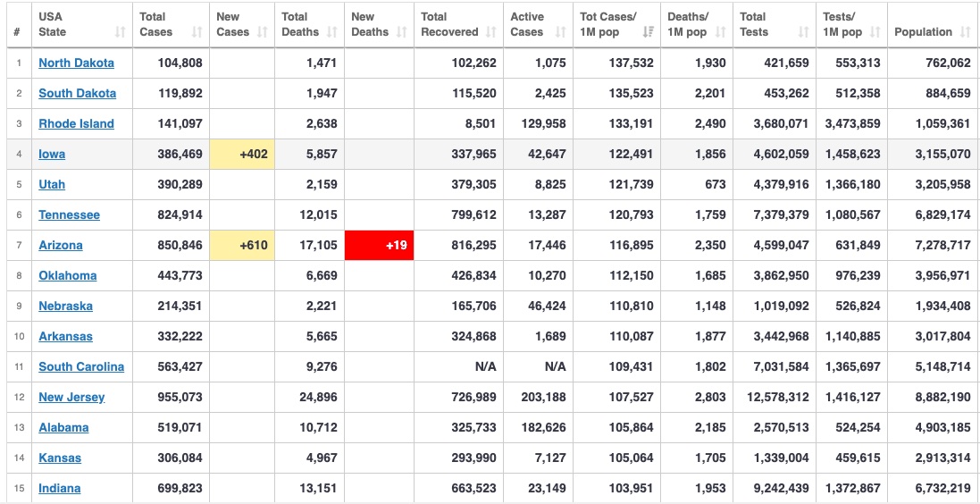Click Iowa's yellow +402 new cases cell

[242, 154]
